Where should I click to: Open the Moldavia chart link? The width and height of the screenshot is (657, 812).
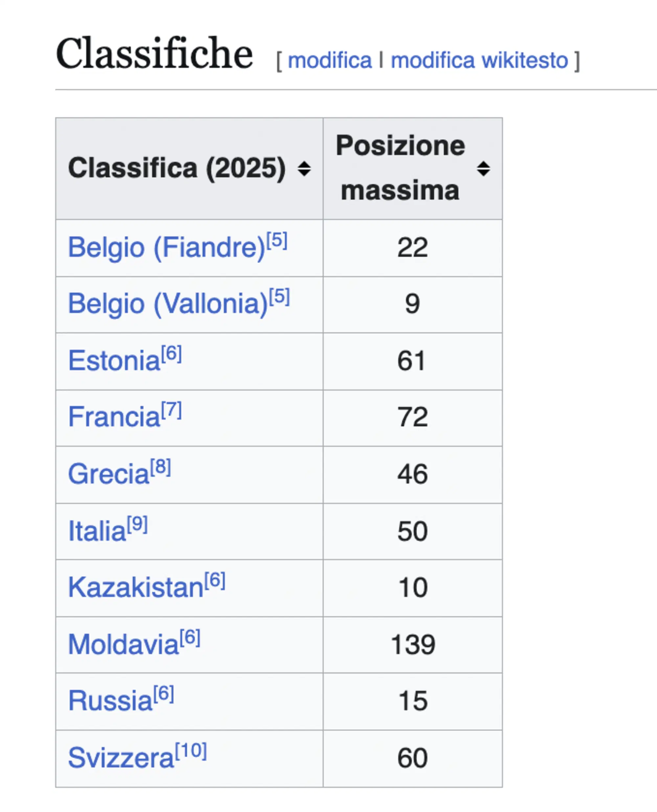point(123,644)
